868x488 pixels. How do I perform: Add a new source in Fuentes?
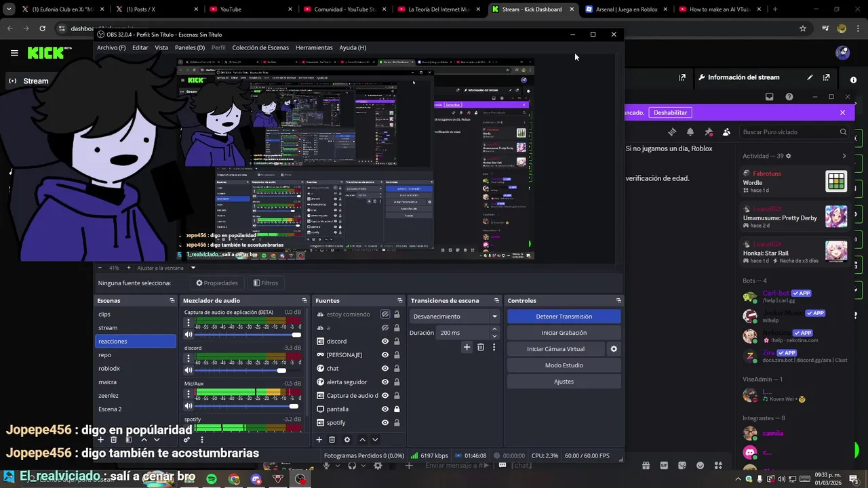[319, 440]
